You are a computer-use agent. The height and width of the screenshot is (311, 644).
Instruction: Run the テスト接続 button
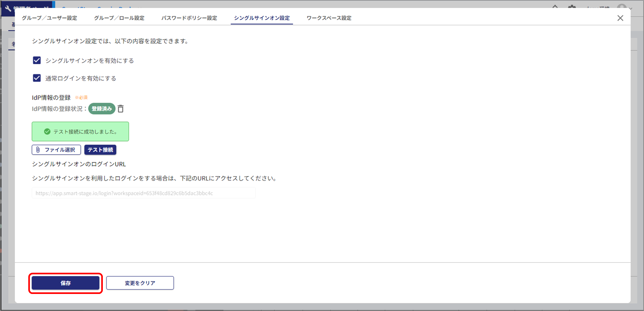point(100,150)
